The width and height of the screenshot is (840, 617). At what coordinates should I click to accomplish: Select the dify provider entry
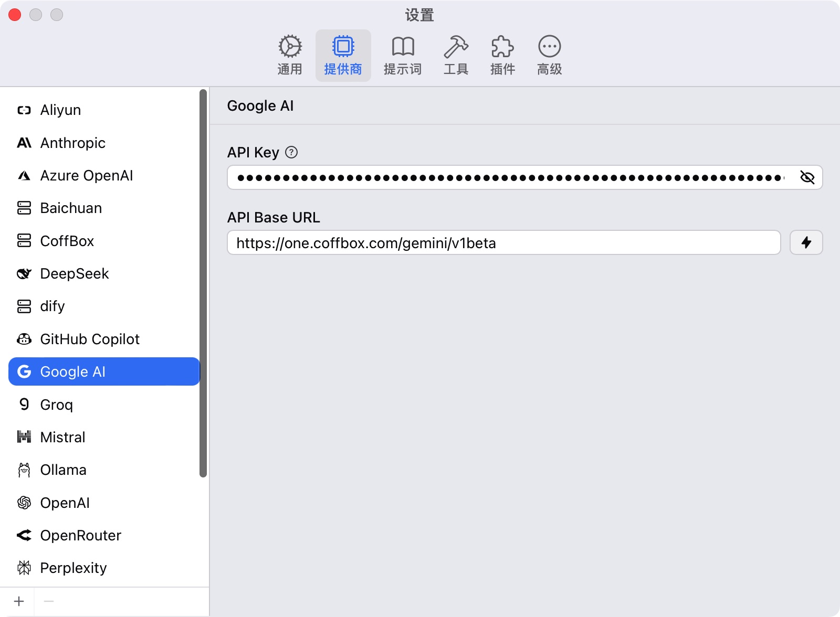pyautogui.click(x=104, y=306)
